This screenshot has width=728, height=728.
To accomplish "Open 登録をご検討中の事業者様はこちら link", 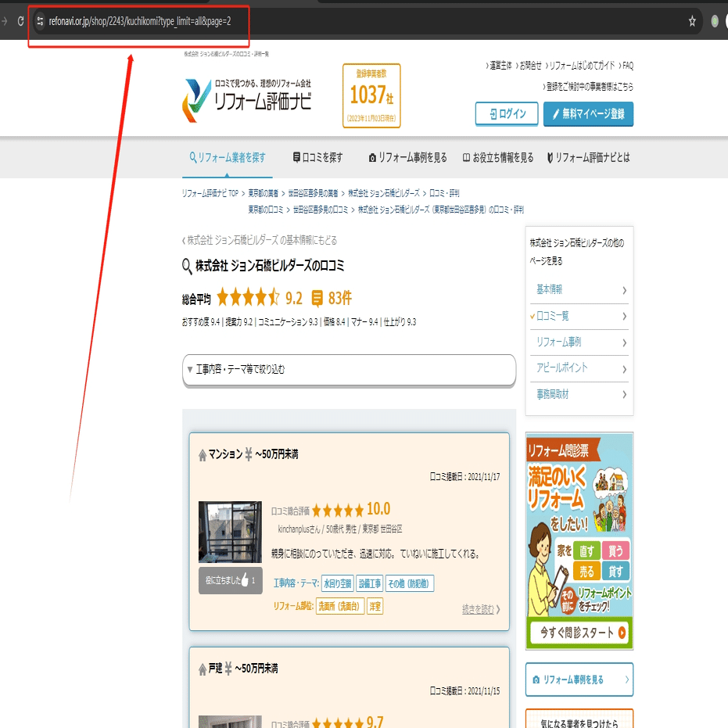I will tap(588, 86).
